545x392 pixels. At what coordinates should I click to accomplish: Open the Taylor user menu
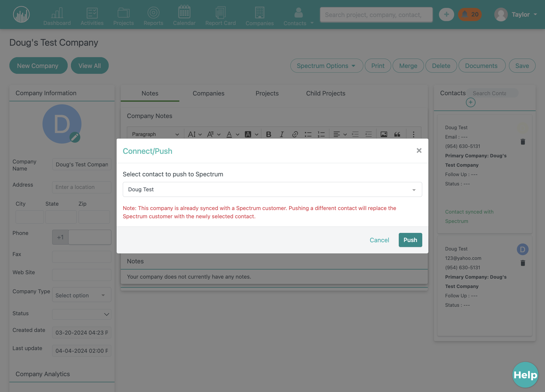(x=516, y=14)
